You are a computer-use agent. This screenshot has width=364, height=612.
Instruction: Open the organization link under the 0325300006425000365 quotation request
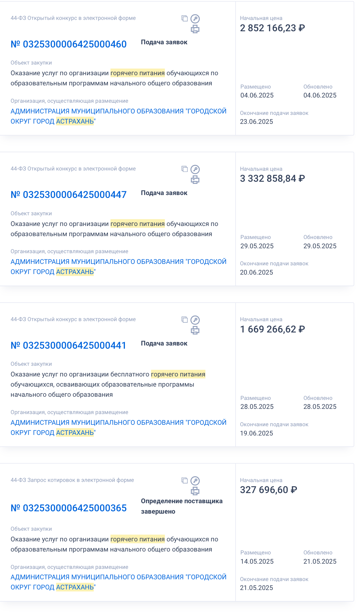[119, 582]
